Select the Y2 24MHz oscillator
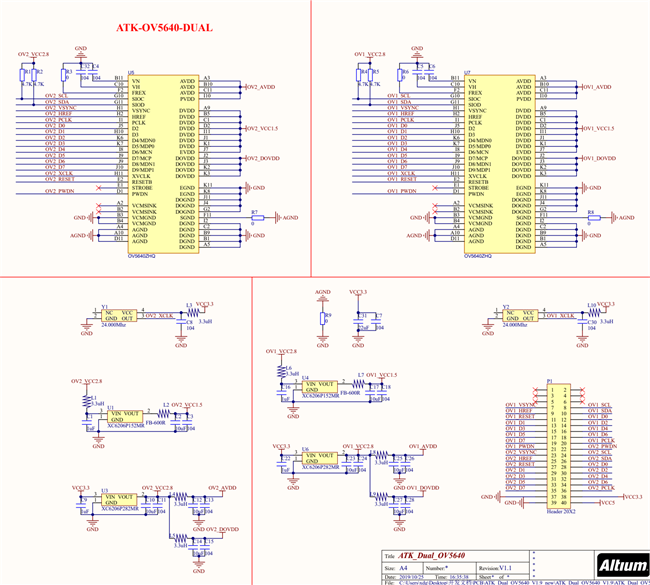650x585 pixels. pos(520,316)
